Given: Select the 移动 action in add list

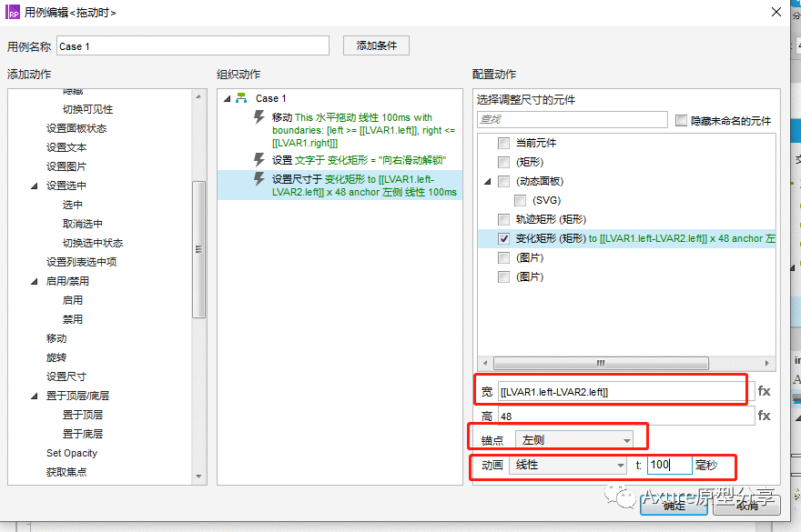Looking at the screenshot, I should point(56,338).
